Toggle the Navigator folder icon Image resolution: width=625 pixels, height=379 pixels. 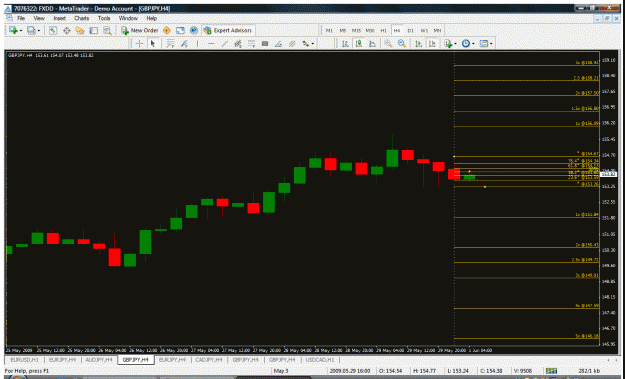pyautogui.click(x=80, y=30)
